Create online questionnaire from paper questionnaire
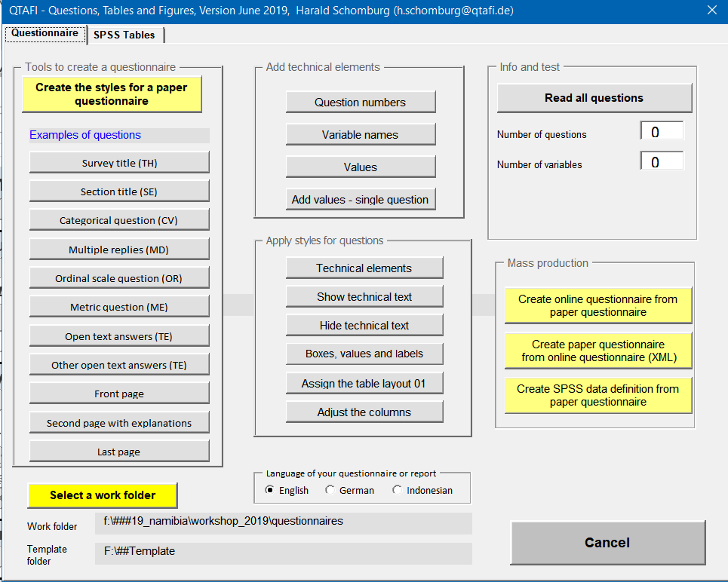 [x=598, y=305]
